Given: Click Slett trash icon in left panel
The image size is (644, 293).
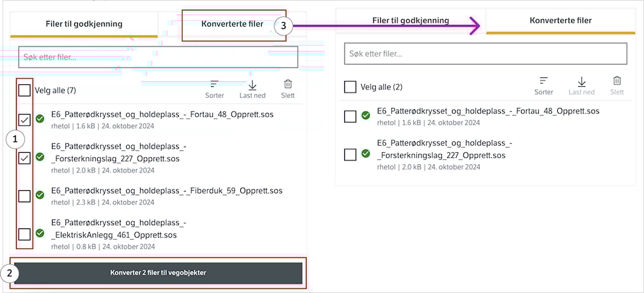Looking at the screenshot, I should 288,84.
